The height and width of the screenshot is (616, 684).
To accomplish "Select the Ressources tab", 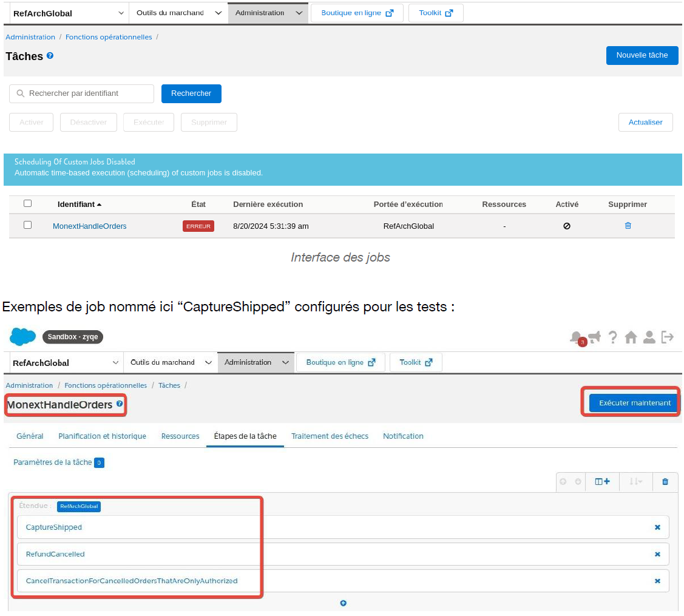I will tap(180, 436).
